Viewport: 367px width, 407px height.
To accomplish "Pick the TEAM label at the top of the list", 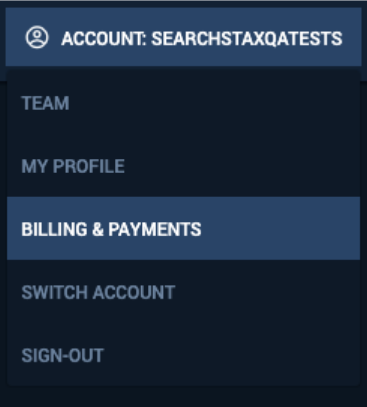I will (45, 103).
